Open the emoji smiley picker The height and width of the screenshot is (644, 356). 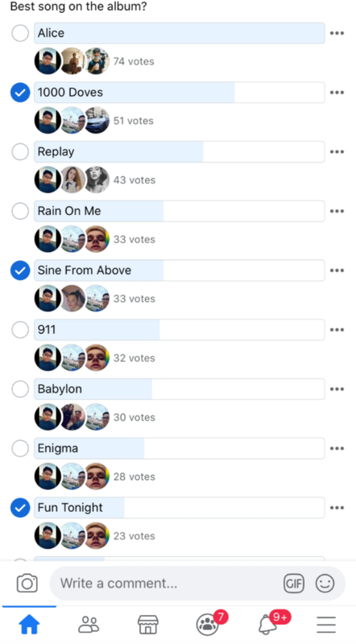pos(325,583)
